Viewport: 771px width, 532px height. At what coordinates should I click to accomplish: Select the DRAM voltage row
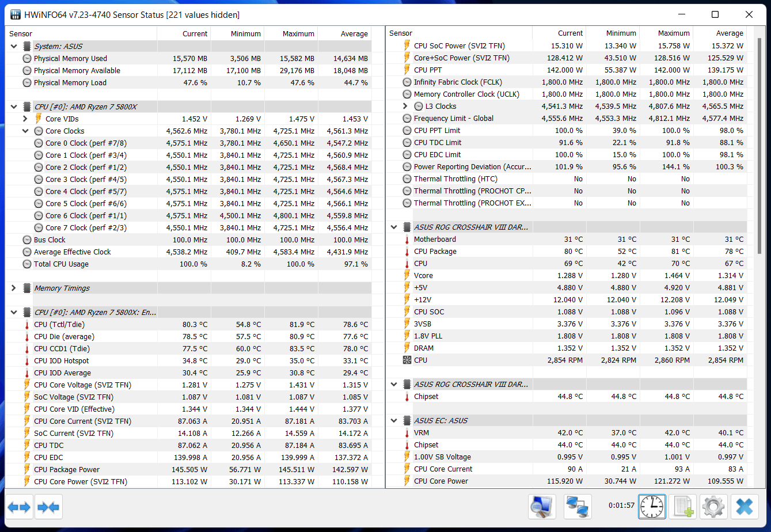(x=567, y=348)
